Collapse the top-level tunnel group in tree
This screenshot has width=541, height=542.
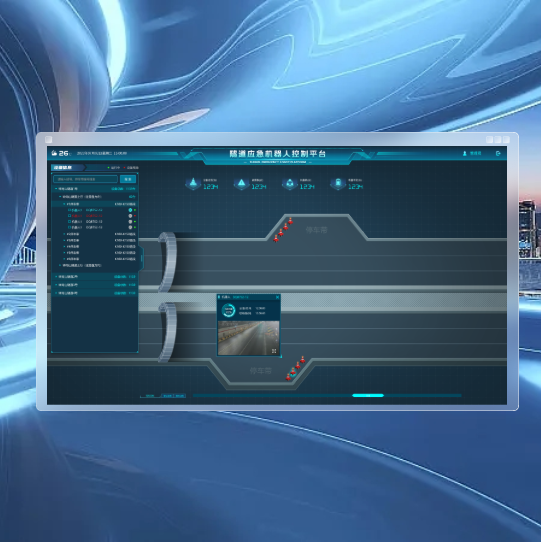(x=56, y=189)
